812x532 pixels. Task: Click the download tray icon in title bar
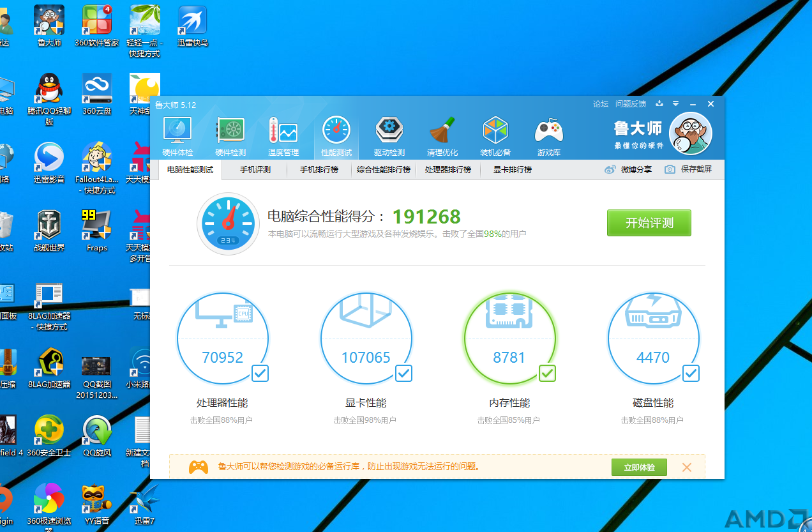[x=659, y=103]
